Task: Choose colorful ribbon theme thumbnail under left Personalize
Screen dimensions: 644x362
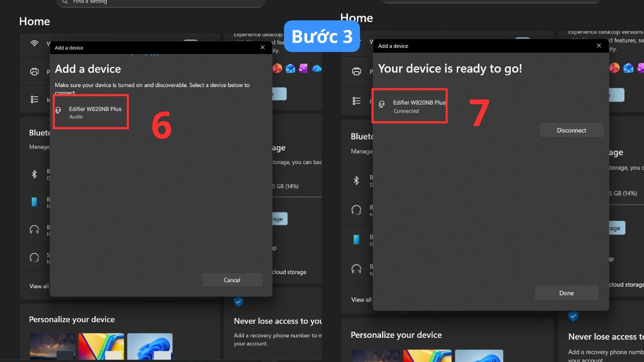Action: click(x=101, y=346)
